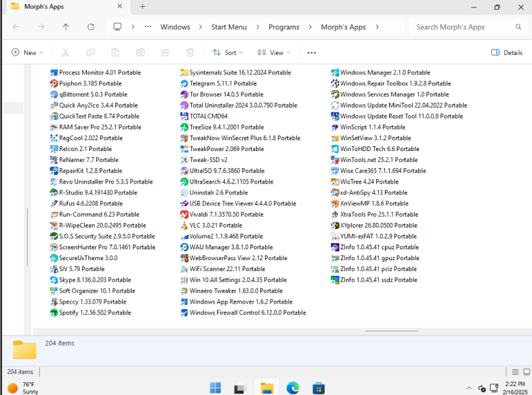Click the Refresh icon near address bar

tap(91, 27)
